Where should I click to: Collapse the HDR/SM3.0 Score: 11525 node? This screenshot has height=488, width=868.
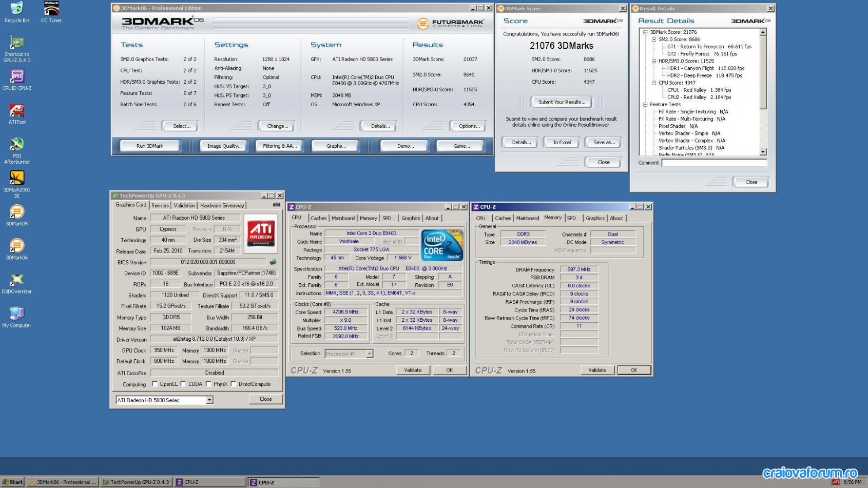click(x=654, y=61)
